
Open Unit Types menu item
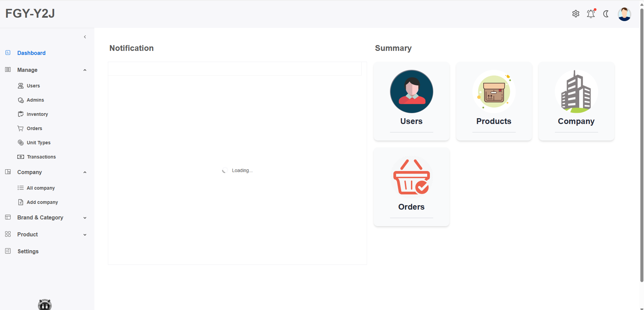point(39,142)
